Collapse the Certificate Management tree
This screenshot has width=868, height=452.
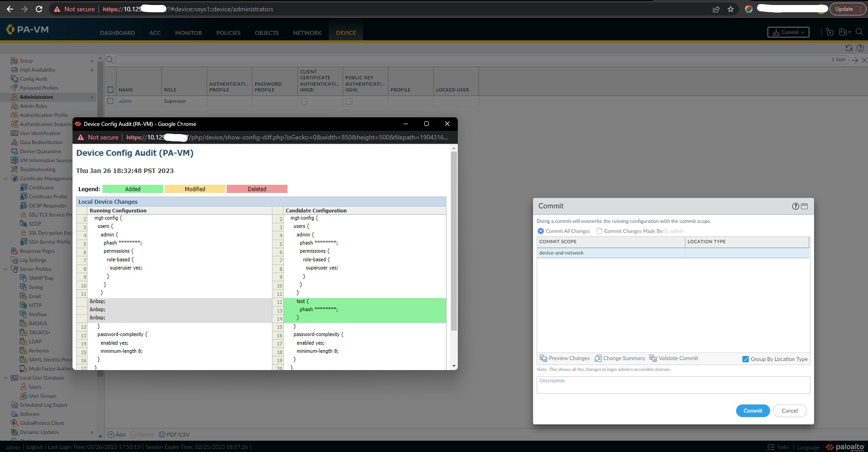coord(6,178)
